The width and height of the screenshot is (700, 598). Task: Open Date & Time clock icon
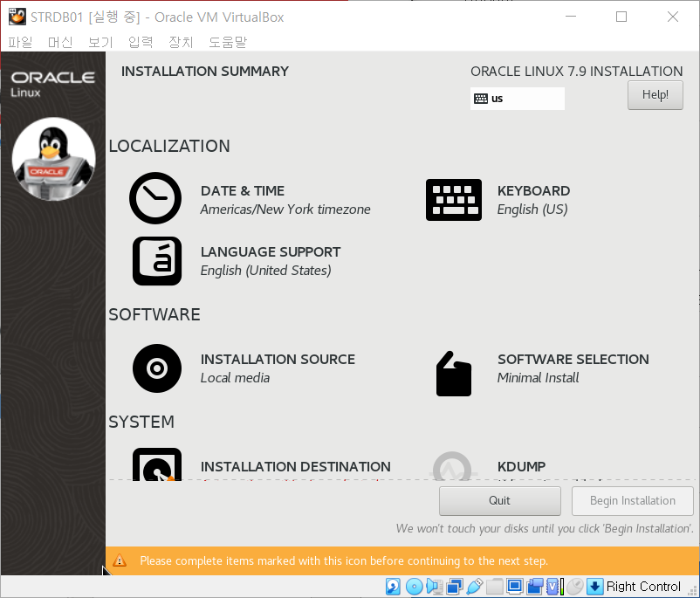point(155,198)
